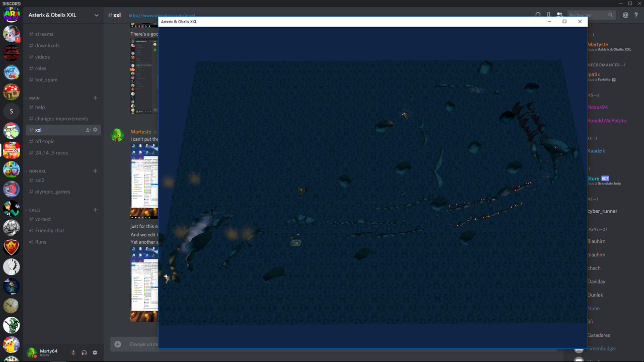Open the clock face server icon
Screen dimensions: 644x362
[x=11, y=306]
